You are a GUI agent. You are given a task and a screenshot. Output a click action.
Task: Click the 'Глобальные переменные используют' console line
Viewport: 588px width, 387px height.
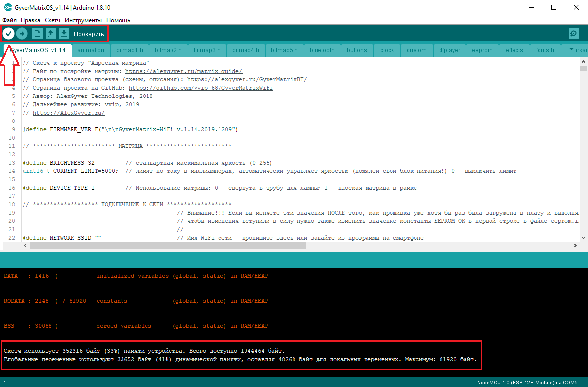coord(240,359)
